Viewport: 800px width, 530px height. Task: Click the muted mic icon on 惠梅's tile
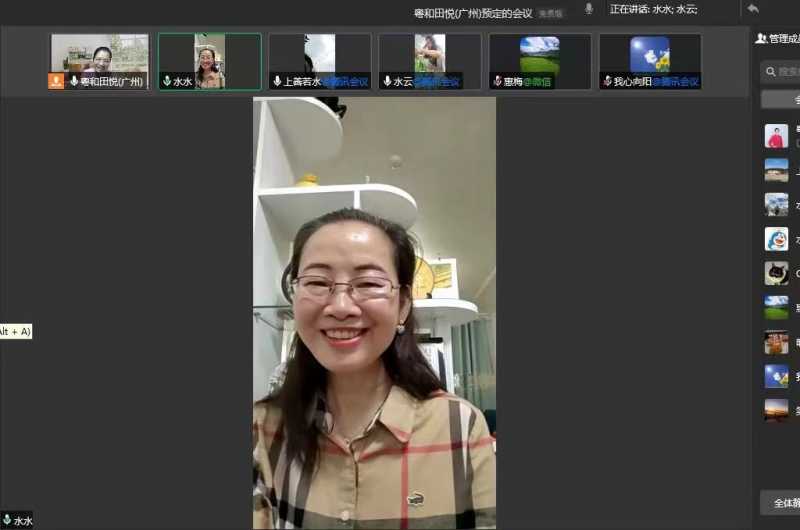tap(497, 81)
